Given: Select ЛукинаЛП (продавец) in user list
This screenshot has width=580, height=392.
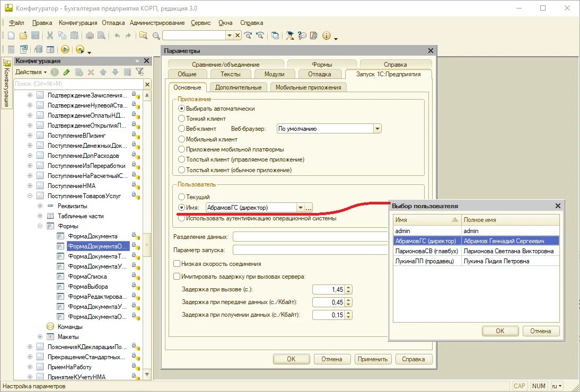Looking at the screenshot, I should coord(476,261).
